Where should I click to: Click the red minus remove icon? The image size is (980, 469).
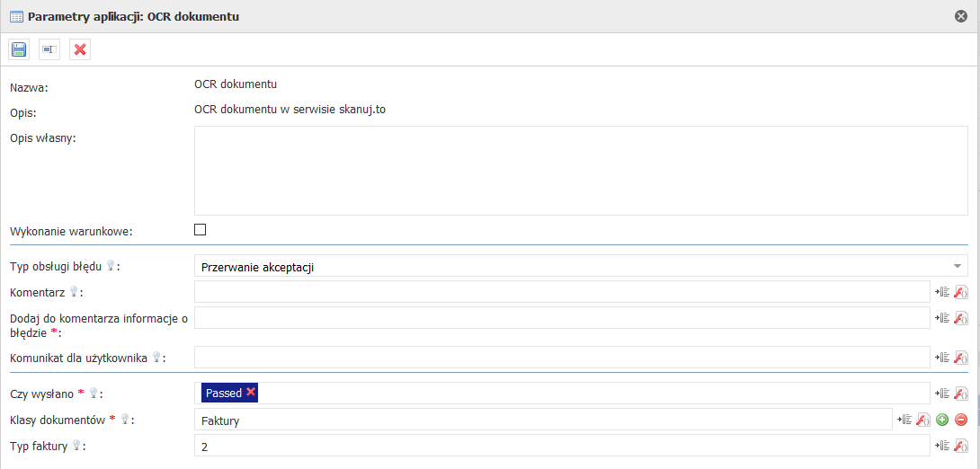click(x=960, y=420)
